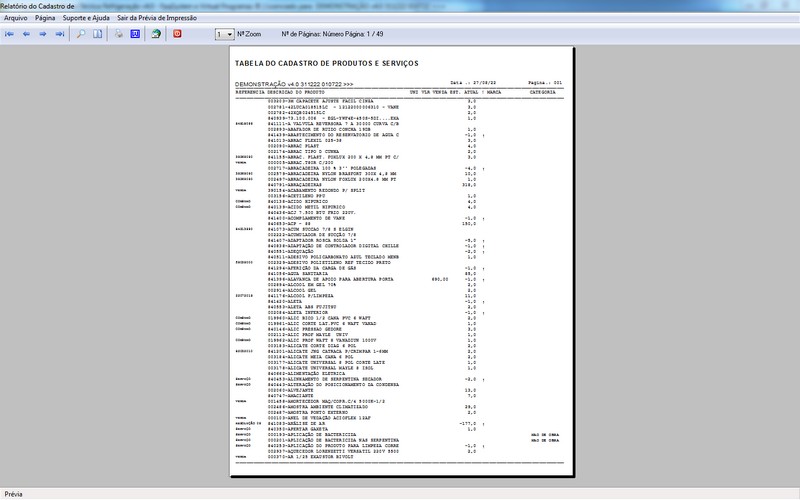Click the red exit preview icon

177,34
